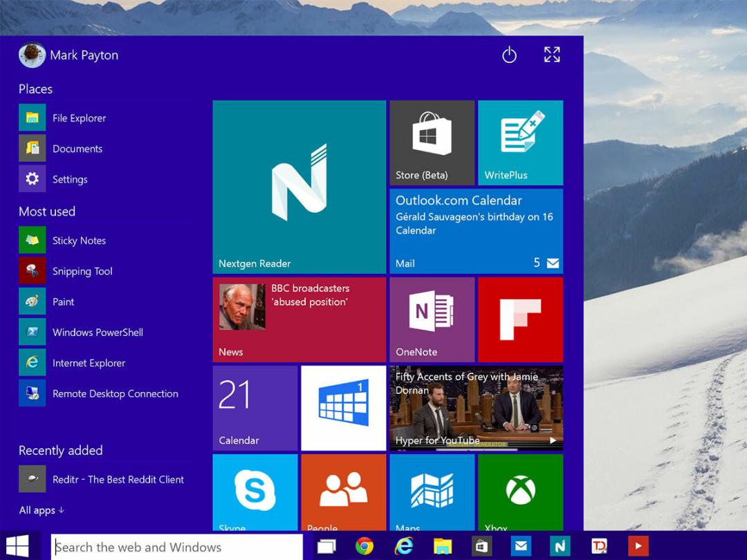The width and height of the screenshot is (747, 560).
Task: Open Google Chrome from the taskbar
Action: coord(365,546)
